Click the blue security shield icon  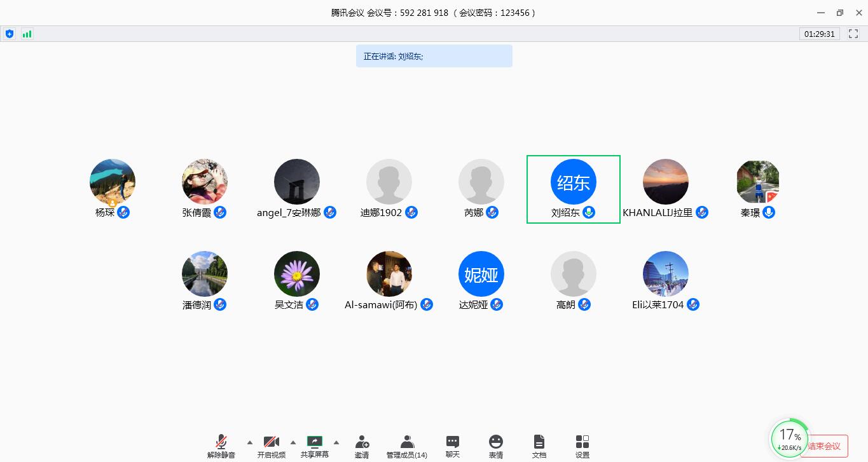coord(10,34)
